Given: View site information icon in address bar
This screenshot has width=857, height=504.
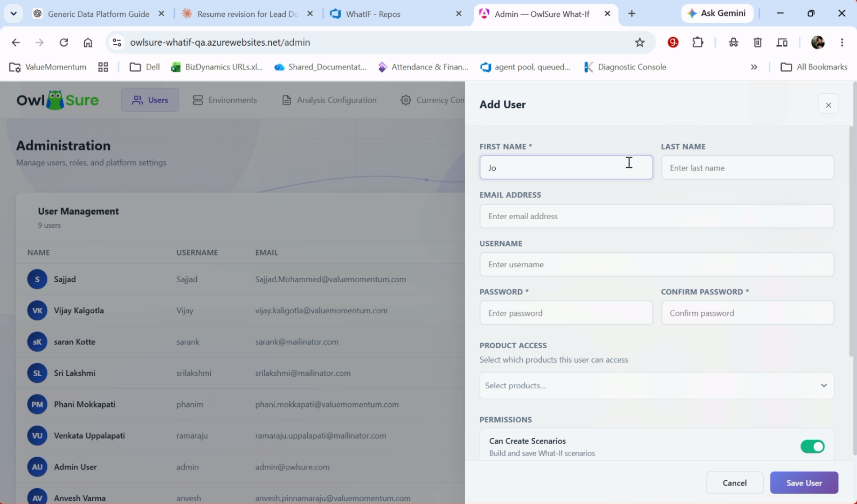Looking at the screenshot, I should [117, 42].
